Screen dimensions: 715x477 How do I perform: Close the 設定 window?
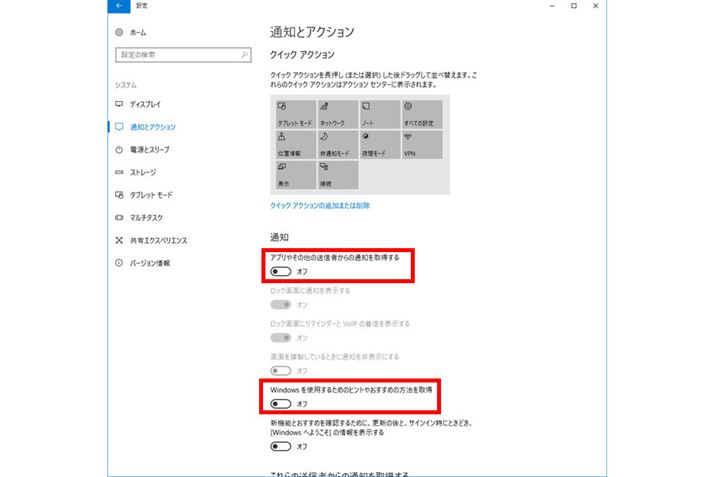[596, 6]
